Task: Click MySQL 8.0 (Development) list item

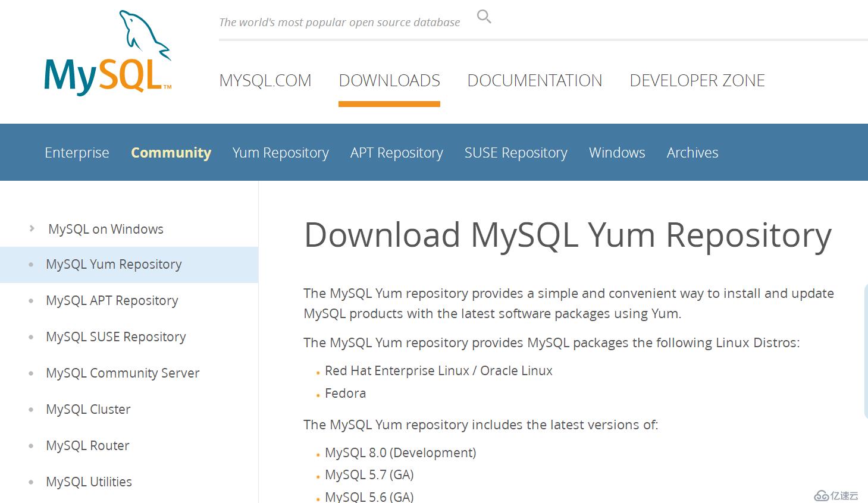Action: (400, 452)
